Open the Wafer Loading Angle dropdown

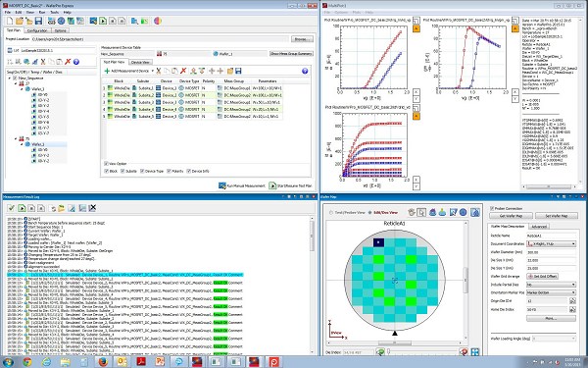(x=554, y=339)
